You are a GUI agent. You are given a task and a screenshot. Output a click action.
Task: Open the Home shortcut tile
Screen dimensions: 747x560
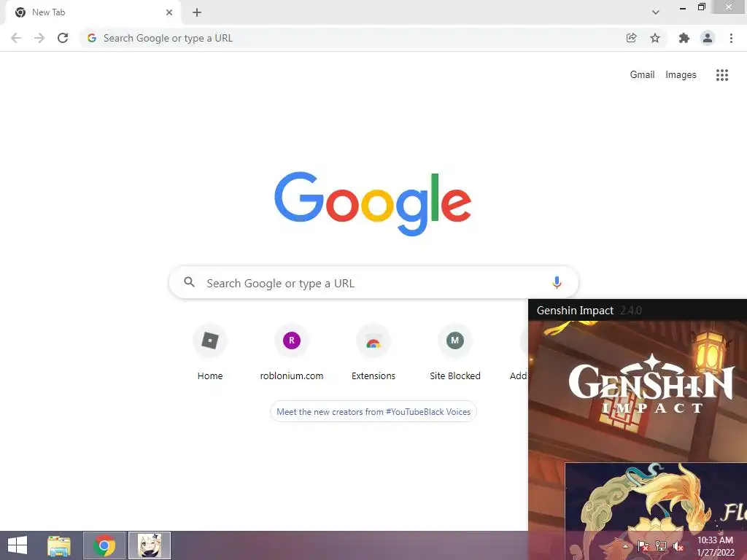point(209,352)
